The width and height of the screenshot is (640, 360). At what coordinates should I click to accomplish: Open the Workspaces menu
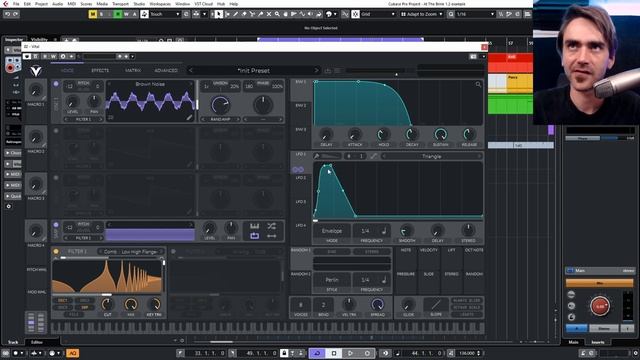pos(160,4)
